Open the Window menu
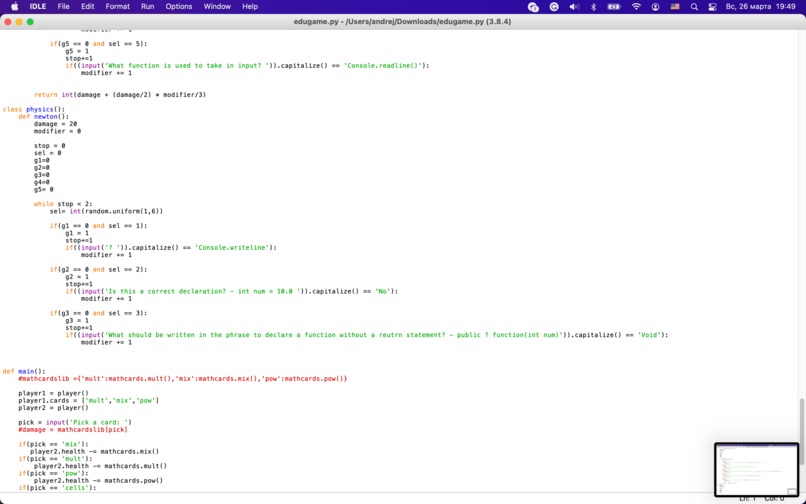 coord(217,7)
